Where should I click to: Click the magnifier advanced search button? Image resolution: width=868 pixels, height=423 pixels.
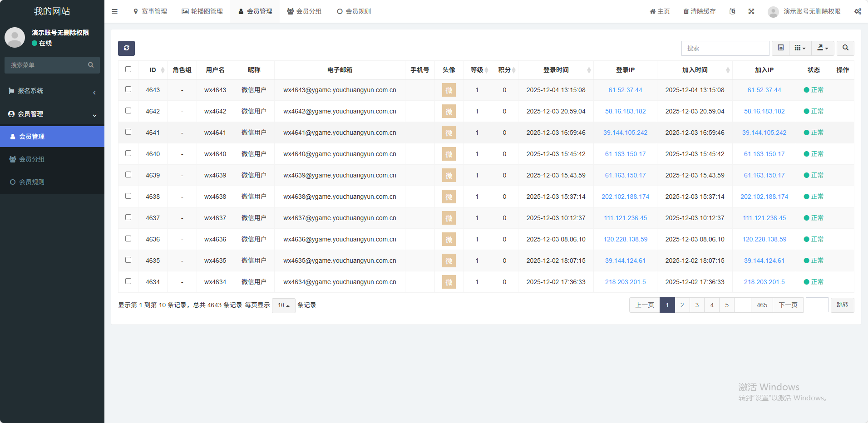(x=845, y=48)
